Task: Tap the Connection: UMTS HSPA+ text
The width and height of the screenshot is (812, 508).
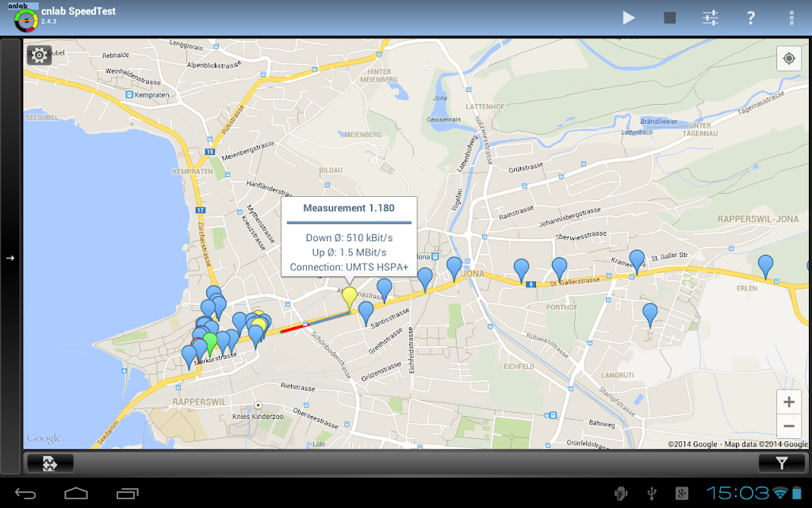Action: (x=349, y=267)
